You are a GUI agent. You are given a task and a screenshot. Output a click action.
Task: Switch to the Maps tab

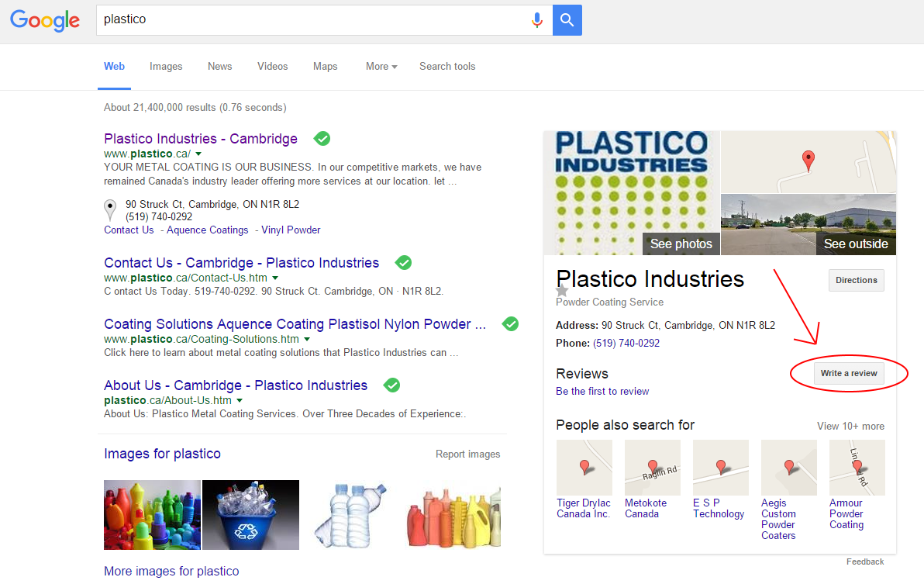coord(325,67)
